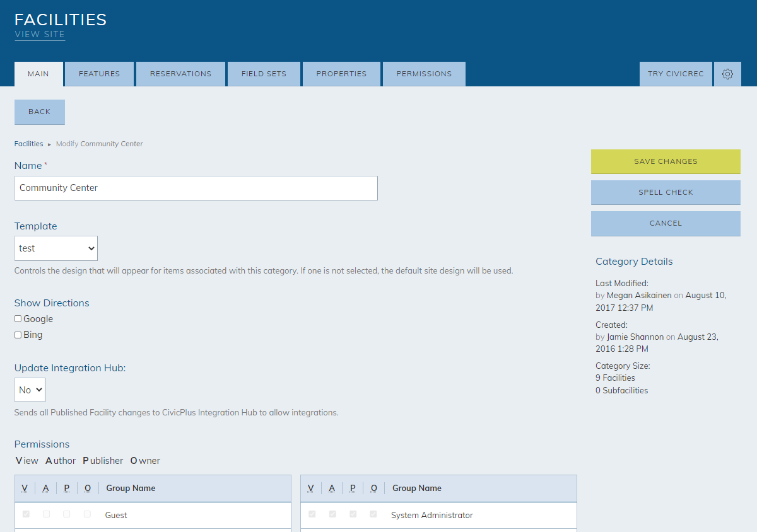Viewport: 757px width, 532px height.
Task: Open Update Integration Hub dropdown
Action: [30, 390]
